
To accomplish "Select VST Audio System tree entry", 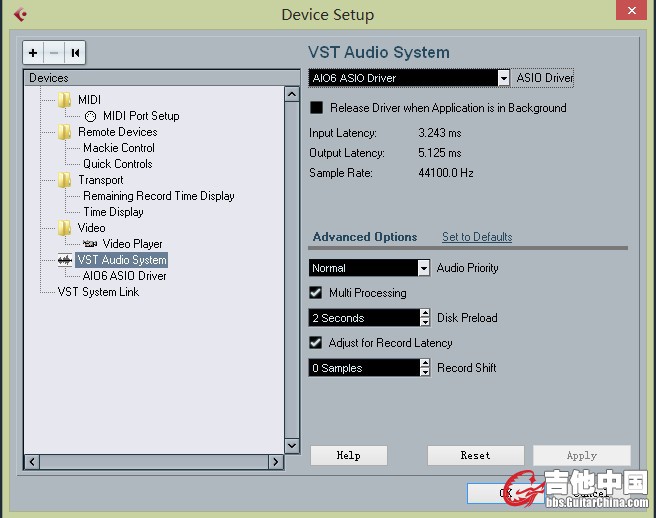I will point(122,260).
